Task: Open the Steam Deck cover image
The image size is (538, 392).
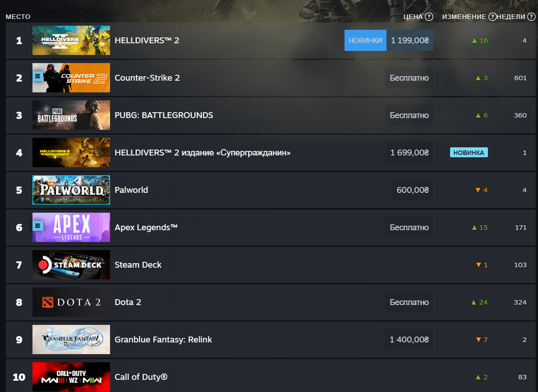Action: (71, 265)
